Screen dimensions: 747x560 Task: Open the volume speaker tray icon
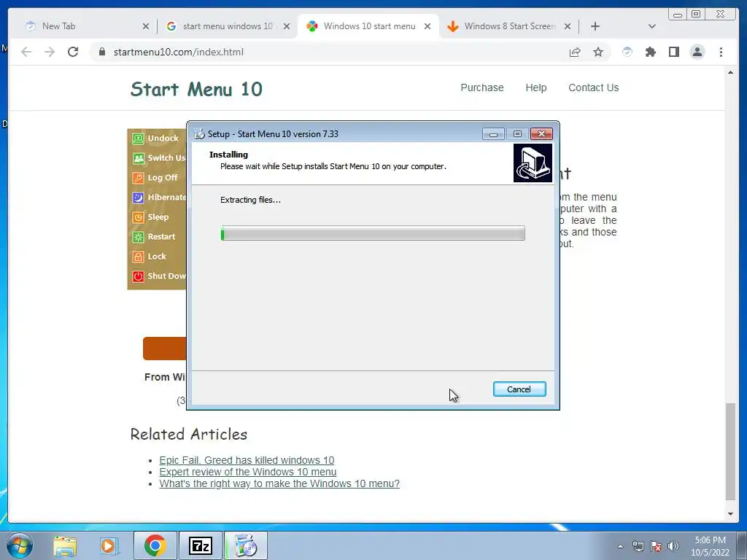673,546
